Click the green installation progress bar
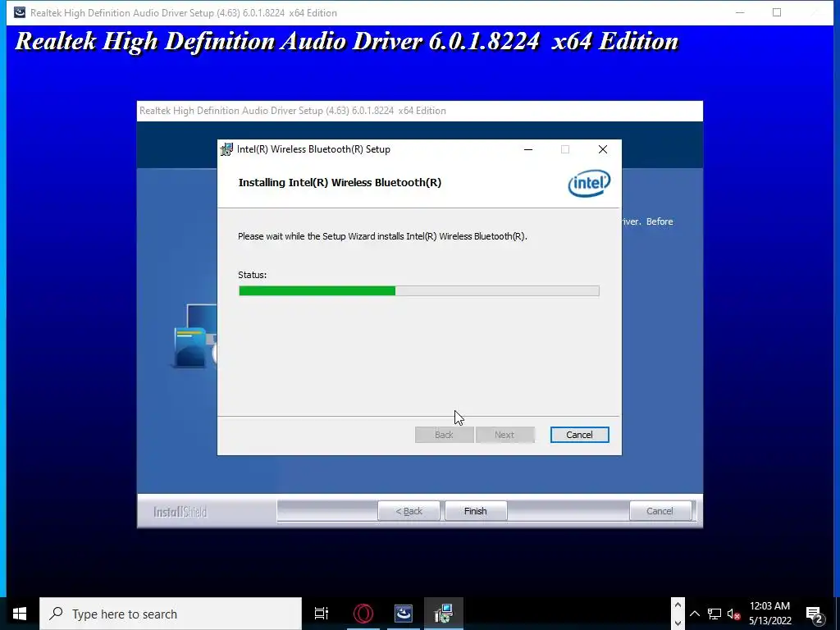The width and height of the screenshot is (840, 630). (x=419, y=291)
